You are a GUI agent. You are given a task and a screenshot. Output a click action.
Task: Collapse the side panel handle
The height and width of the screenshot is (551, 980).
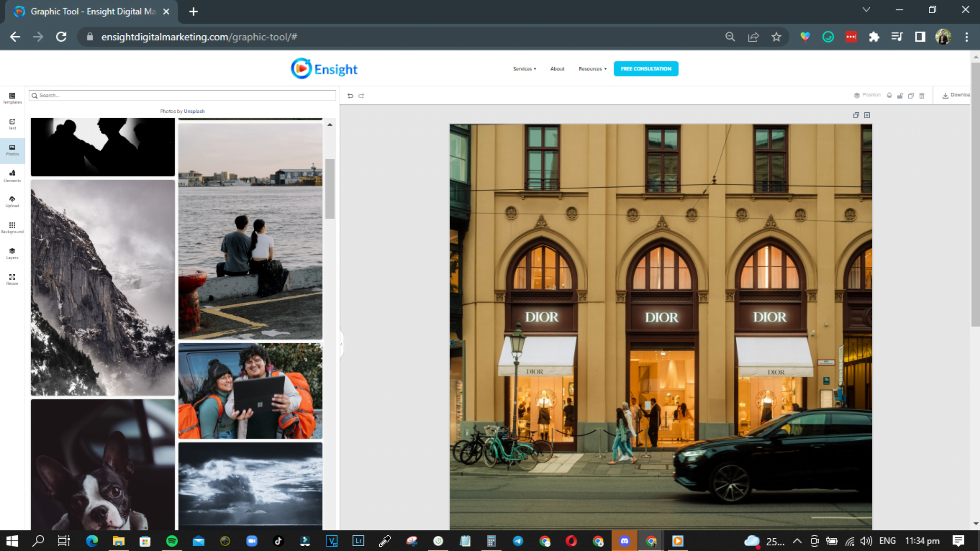(342, 344)
